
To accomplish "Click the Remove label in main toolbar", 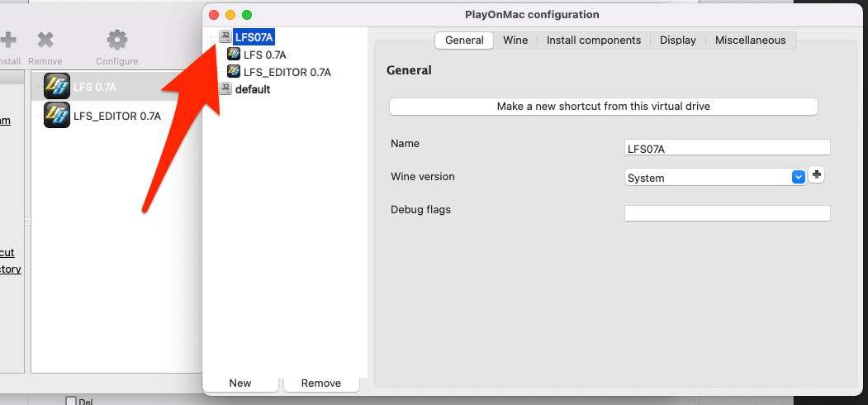I will 45,61.
